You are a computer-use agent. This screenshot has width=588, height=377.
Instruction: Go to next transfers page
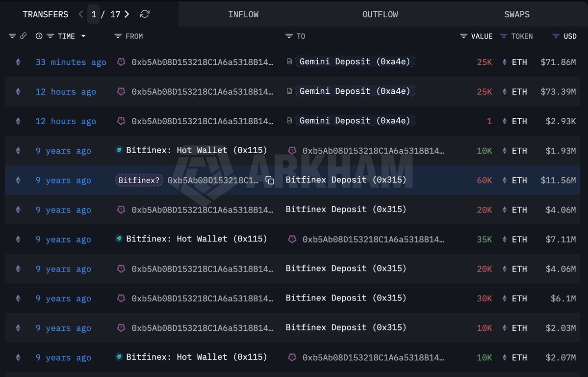127,14
